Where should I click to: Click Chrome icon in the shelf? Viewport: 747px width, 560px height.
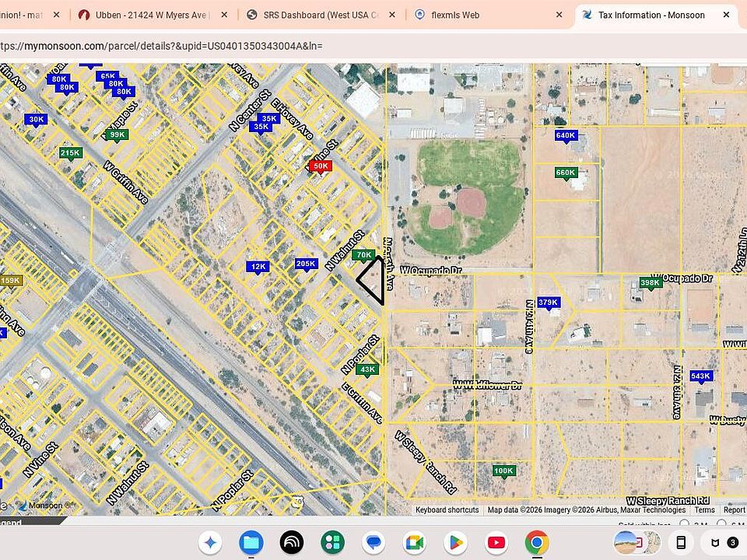tap(537, 543)
